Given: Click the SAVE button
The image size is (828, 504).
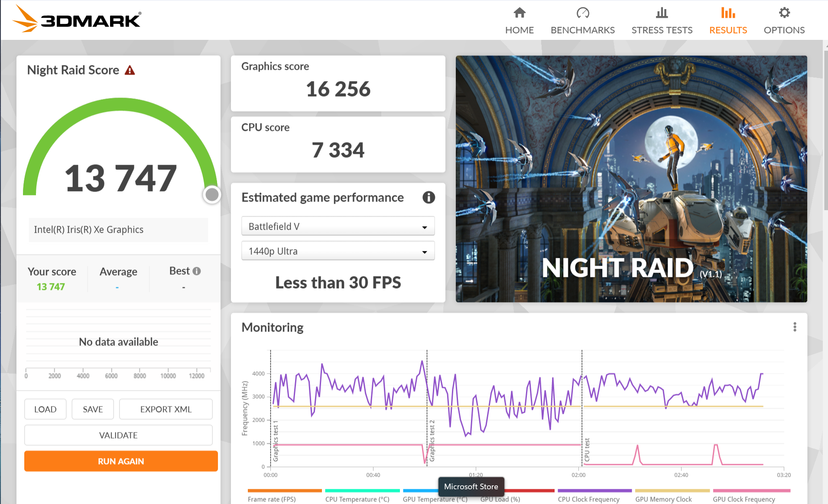Looking at the screenshot, I should [x=93, y=409].
